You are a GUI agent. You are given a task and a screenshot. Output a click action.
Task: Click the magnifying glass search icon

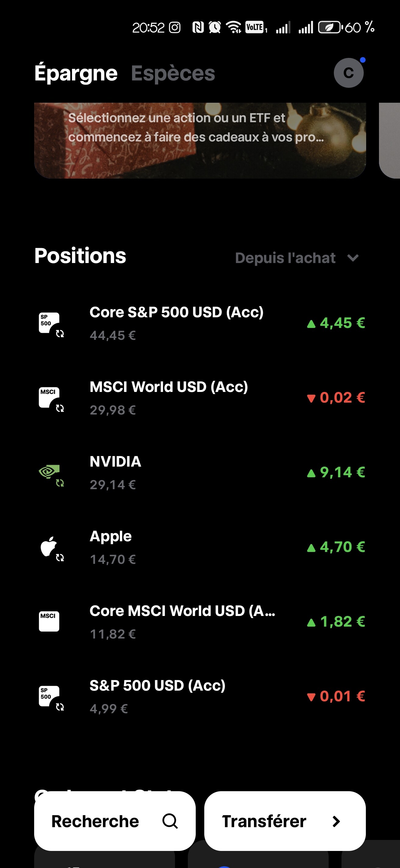click(x=170, y=821)
